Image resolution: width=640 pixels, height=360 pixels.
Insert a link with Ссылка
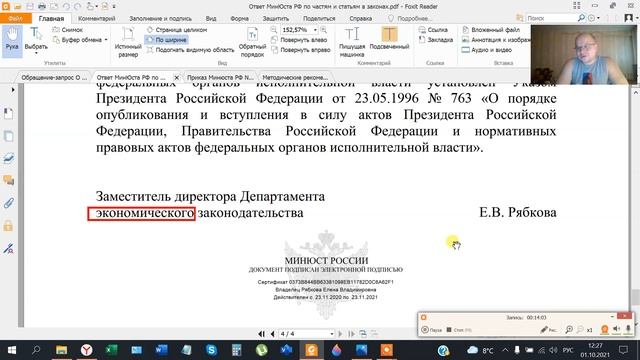coord(433,30)
